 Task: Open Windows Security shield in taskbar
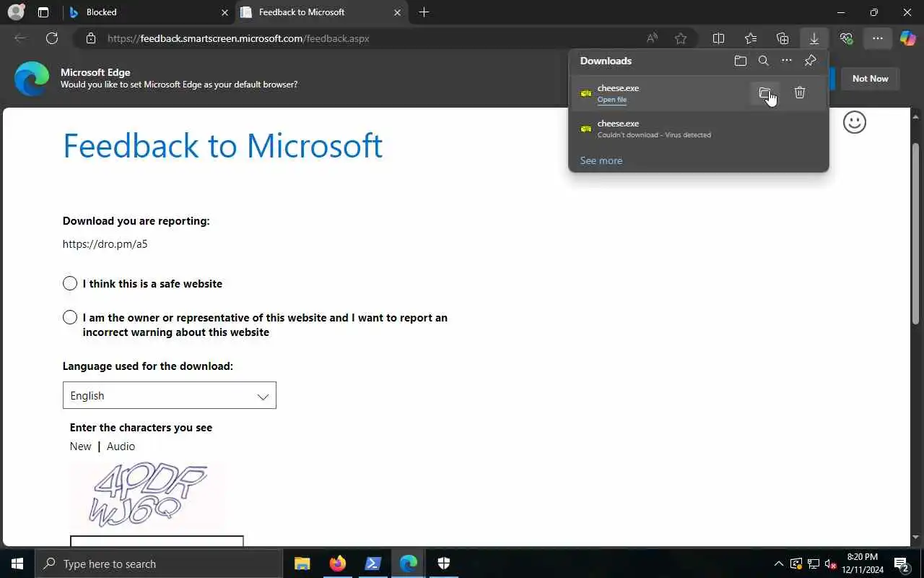click(x=444, y=564)
